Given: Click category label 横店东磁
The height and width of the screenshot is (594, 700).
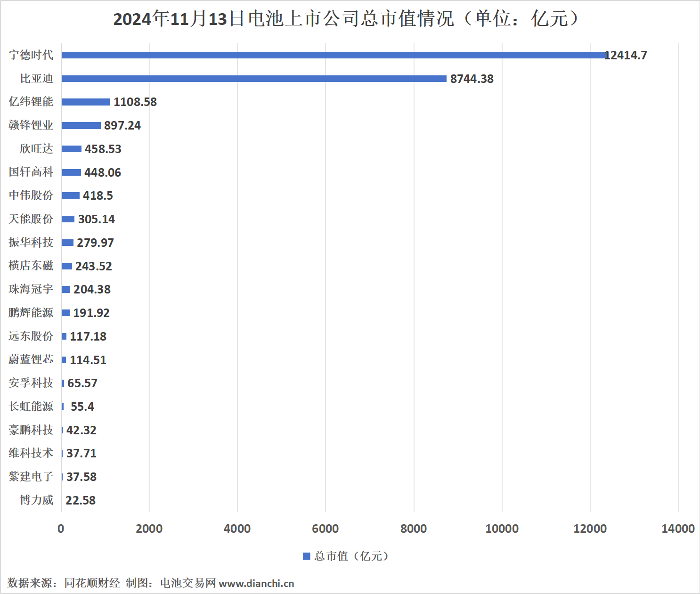Looking at the screenshot, I should pos(31,265).
